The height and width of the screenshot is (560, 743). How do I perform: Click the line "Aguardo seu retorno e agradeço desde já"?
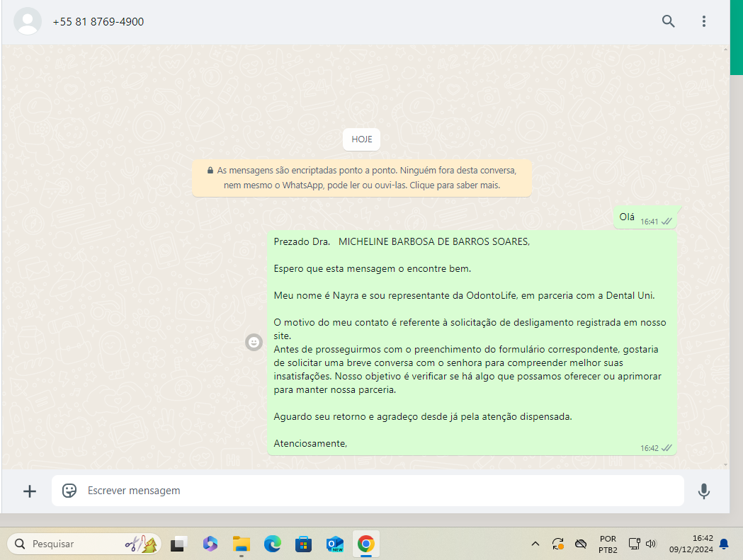tap(423, 417)
